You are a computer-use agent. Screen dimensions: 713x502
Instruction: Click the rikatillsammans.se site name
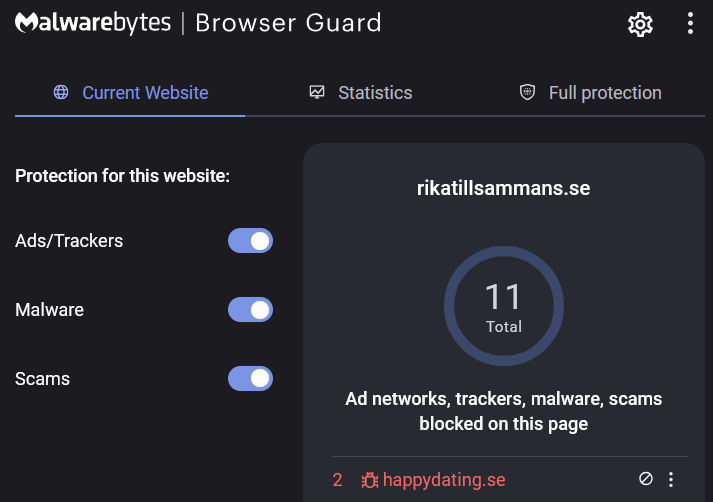pos(503,188)
